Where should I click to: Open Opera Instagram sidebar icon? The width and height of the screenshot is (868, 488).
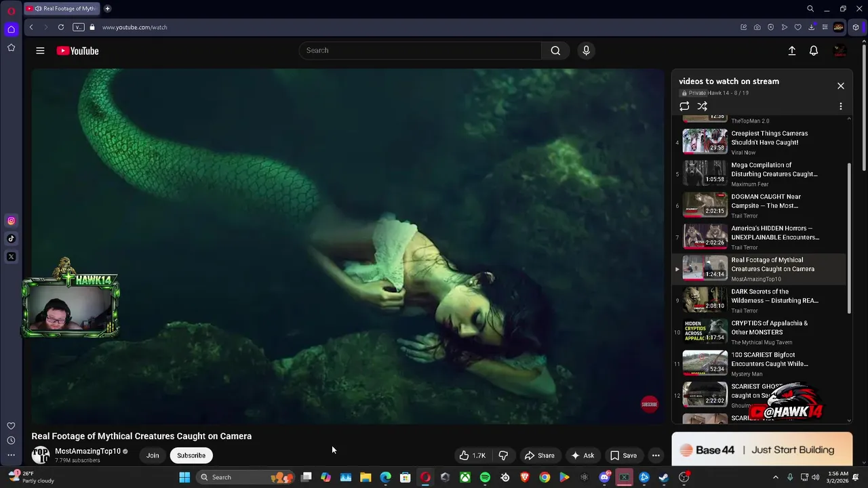tap(11, 221)
